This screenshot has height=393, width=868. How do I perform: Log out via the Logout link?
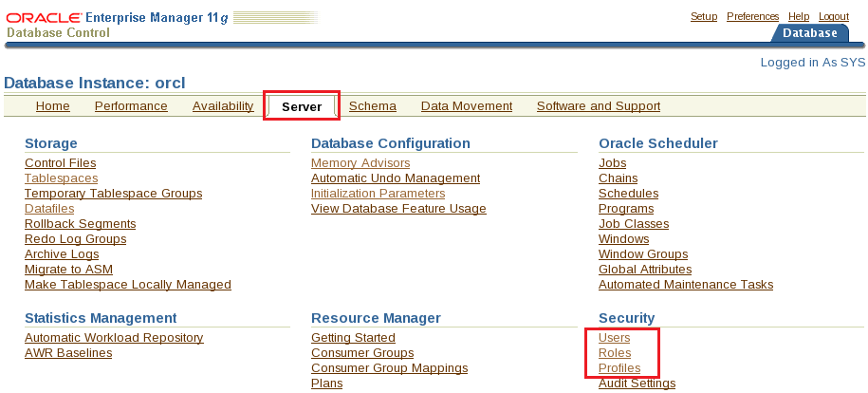click(x=834, y=17)
